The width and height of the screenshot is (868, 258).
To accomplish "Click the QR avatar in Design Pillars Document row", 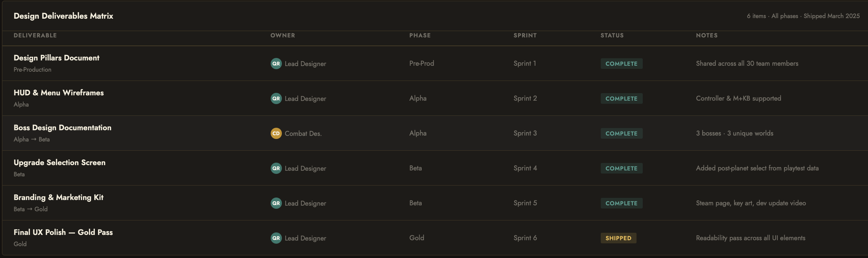I will (276, 64).
